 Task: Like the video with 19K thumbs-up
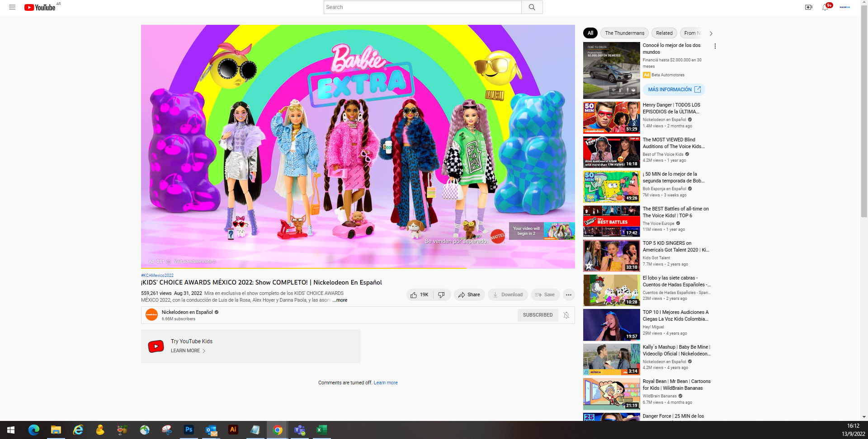coord(419,295)
